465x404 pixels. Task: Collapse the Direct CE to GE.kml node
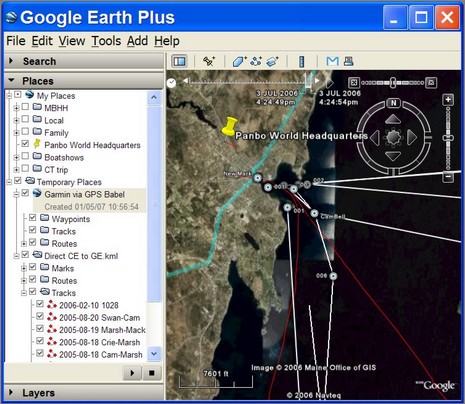click(x=16, y=256)
